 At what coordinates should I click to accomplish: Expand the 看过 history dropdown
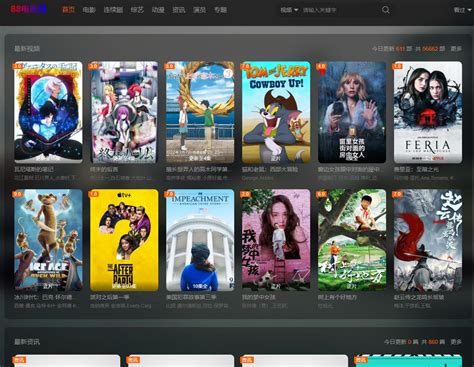463,10
